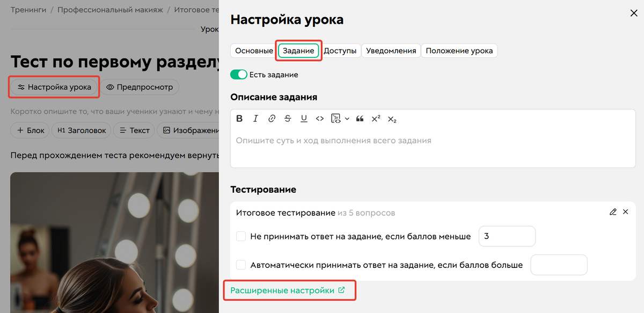This screenshot has height=313, width=644.
Task: Open Профессиональный макияж breadcrumb
Action: coord(109,10)
